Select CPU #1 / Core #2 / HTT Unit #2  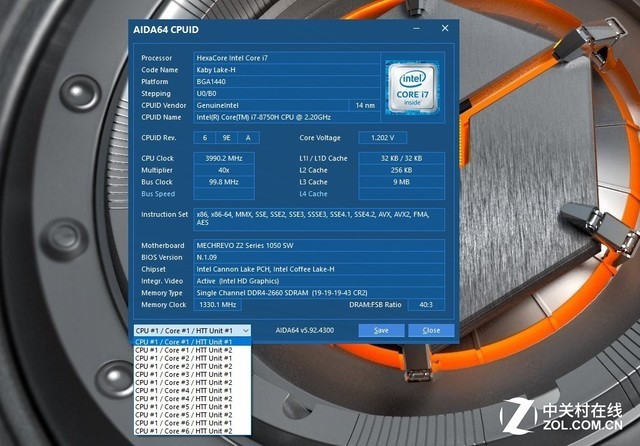click(192, 366)
